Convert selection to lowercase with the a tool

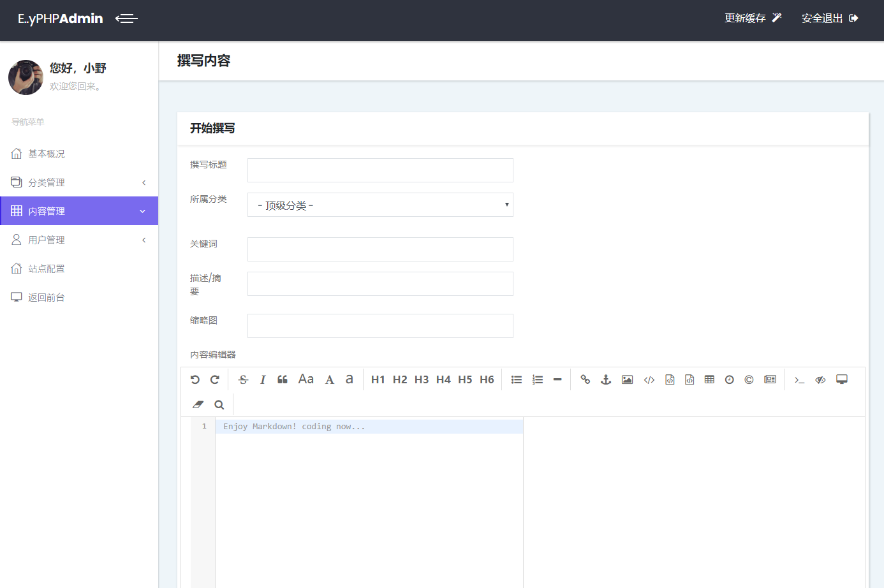(350, 379)
